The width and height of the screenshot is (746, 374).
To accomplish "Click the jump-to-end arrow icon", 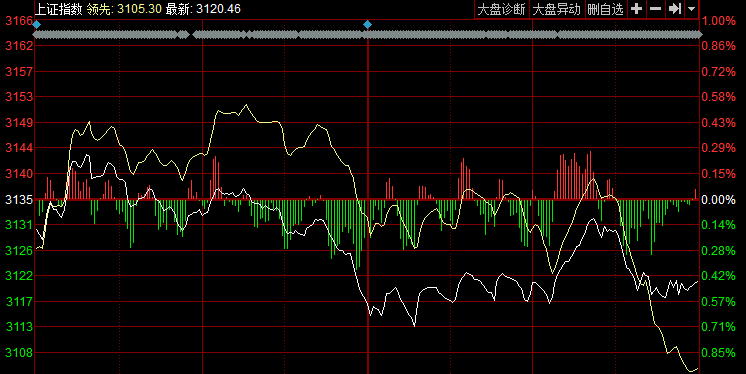I will [675, 9].
